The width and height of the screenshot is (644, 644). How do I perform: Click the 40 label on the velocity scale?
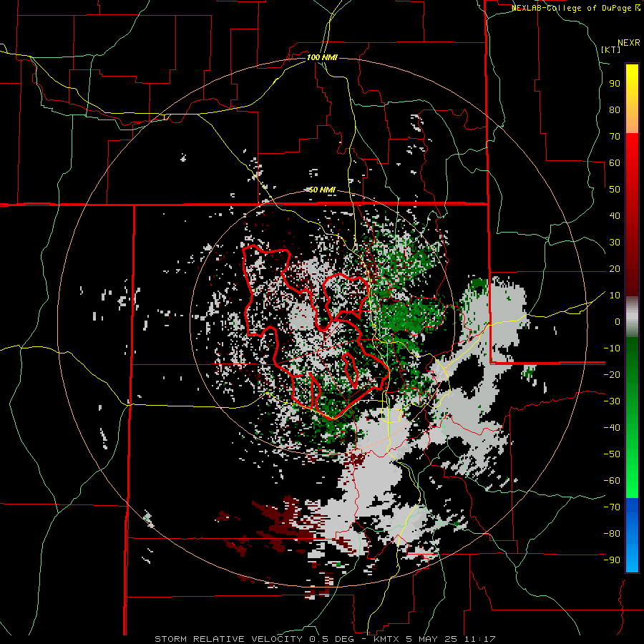click(x=615, y=215)
